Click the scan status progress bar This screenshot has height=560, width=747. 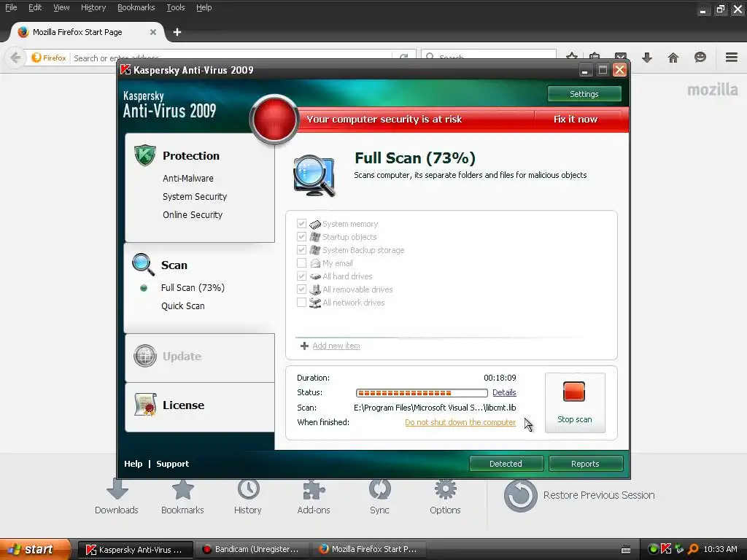(x=422, y=393)
